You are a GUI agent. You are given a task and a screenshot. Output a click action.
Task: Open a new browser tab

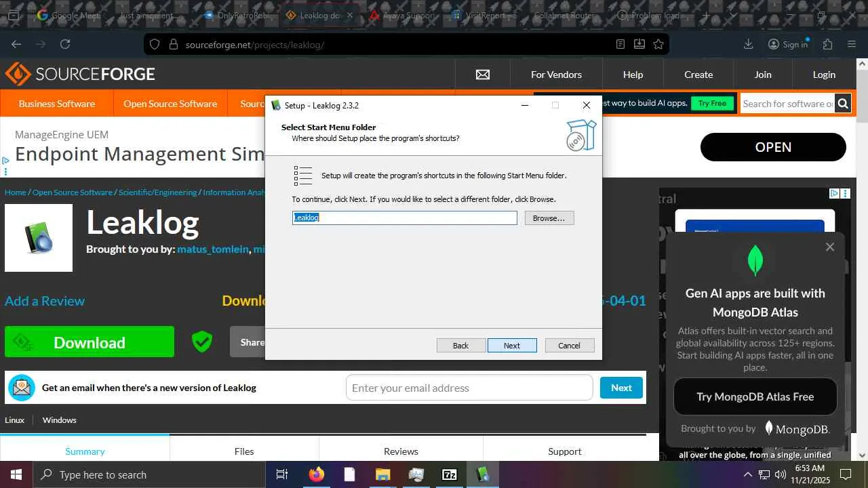pos(706,15)
